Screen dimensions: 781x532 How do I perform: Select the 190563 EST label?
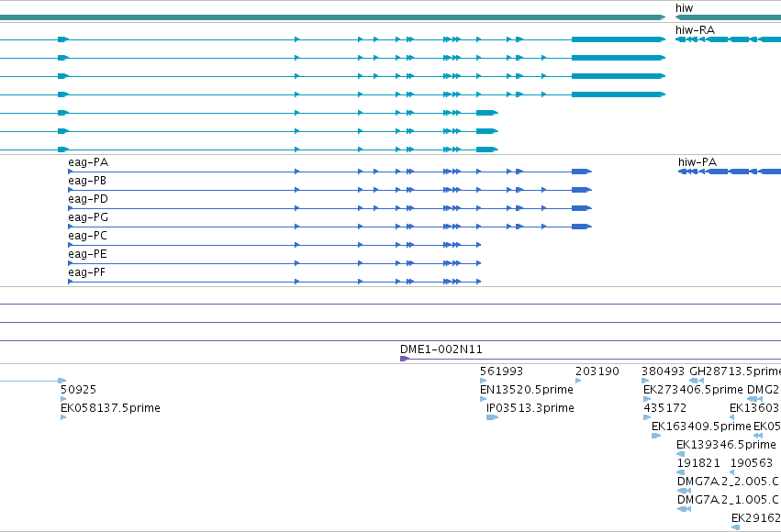click(x=751, y=463)
